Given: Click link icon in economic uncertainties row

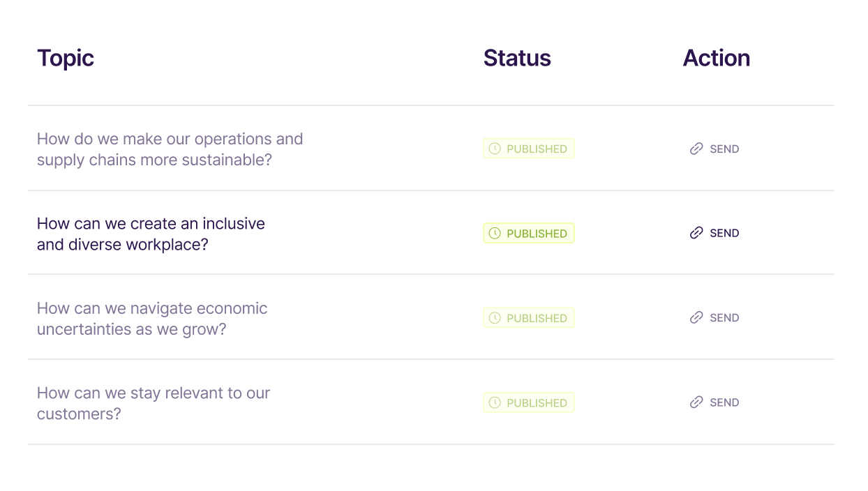Looking at the screenshot, I should click(x=696, y=317).
